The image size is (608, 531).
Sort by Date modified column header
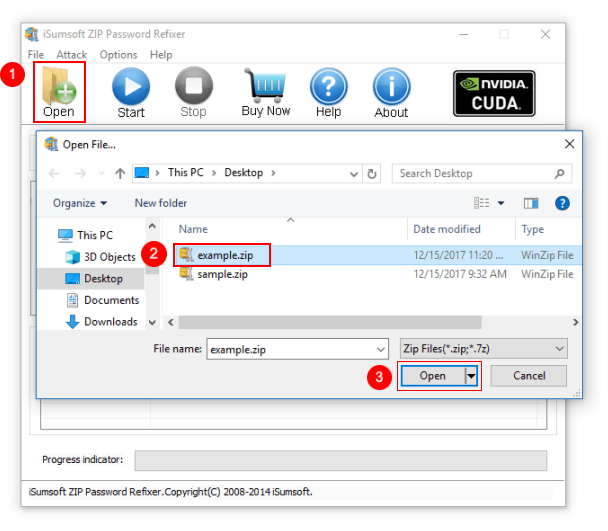click(447, 229)
